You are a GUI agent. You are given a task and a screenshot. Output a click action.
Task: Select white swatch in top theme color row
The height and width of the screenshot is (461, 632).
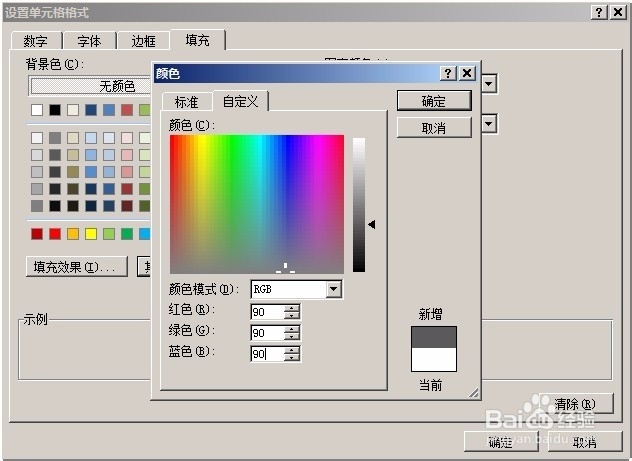[x=37, y=110]
